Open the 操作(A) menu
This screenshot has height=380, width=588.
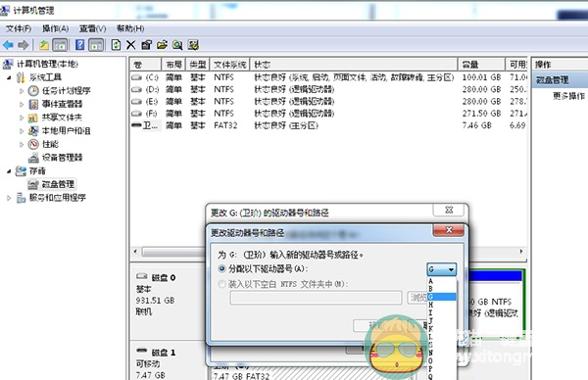pyautogui.click(x=55, y=28)
